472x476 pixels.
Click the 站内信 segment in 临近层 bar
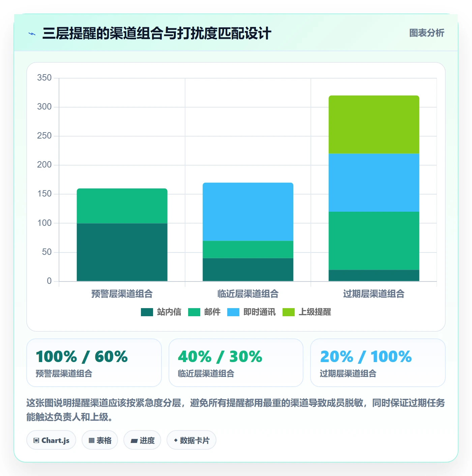coord(248,270)
